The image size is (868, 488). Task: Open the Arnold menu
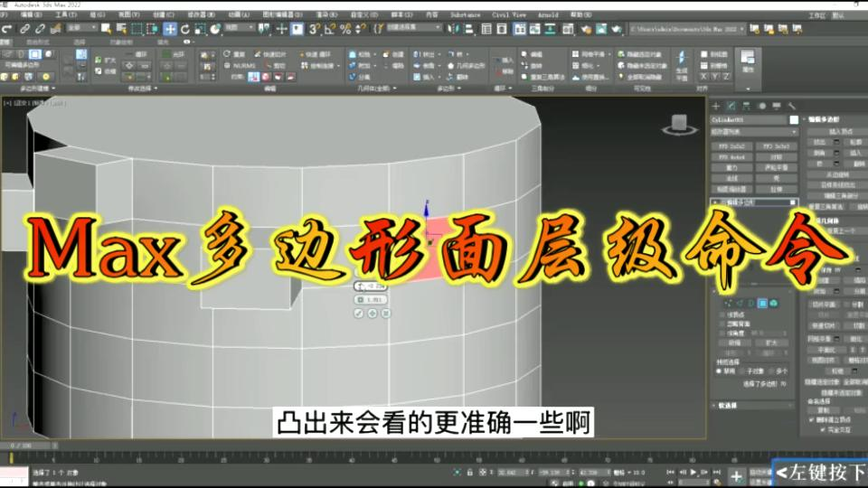coord(548,14)
